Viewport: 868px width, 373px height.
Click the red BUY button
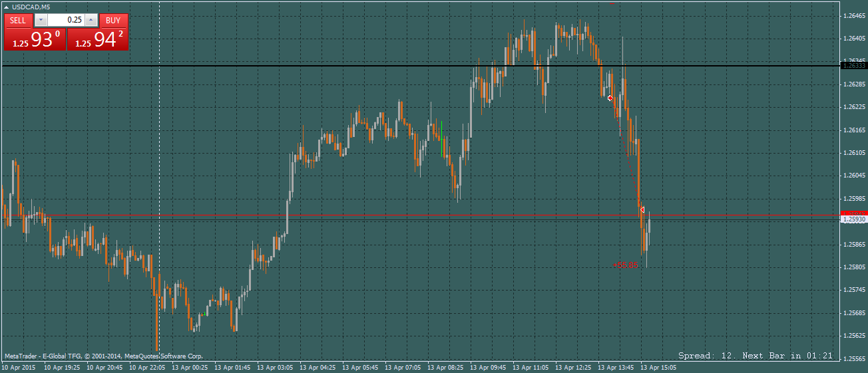113,21
